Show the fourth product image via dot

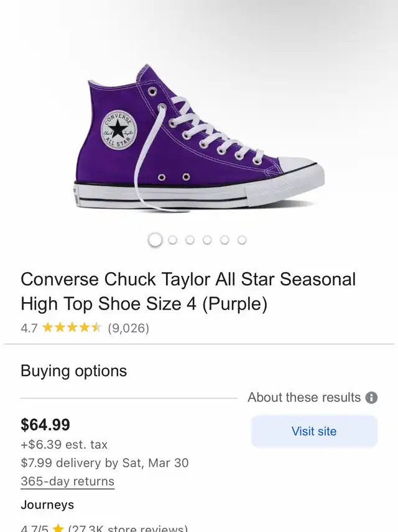click(x=207, y=240)
